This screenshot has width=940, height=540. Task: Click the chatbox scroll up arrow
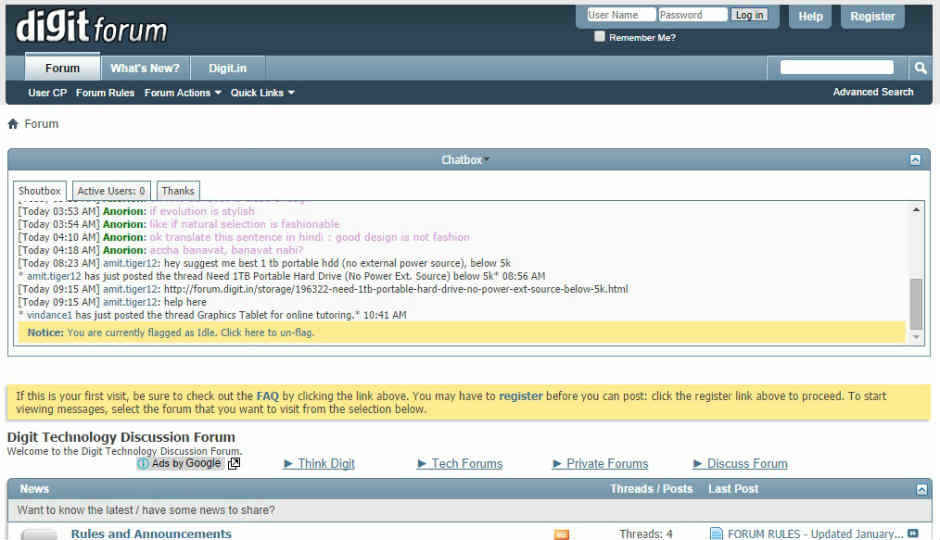916,210
